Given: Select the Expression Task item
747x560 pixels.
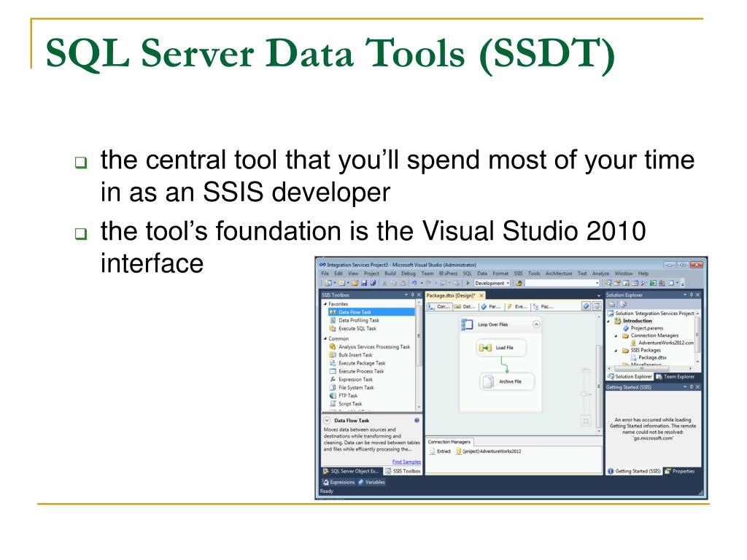Looking at the screenshot, I should click(351, 379).
